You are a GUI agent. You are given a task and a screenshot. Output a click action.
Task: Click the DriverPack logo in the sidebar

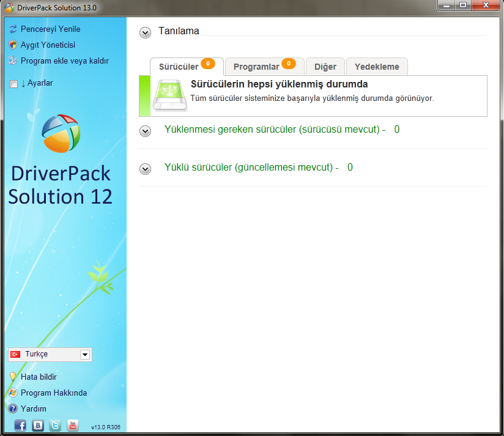click(61, 133)
